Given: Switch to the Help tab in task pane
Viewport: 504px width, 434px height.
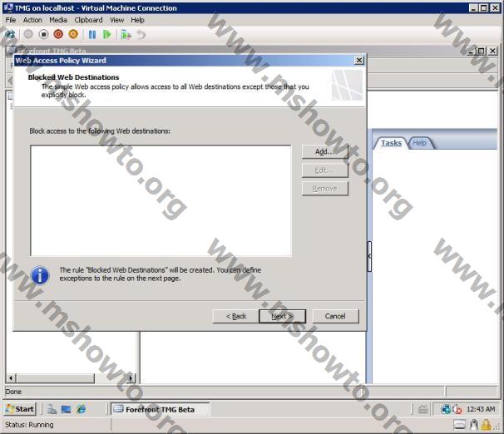Looking at the screenshot, I should (x=419, y=143).
